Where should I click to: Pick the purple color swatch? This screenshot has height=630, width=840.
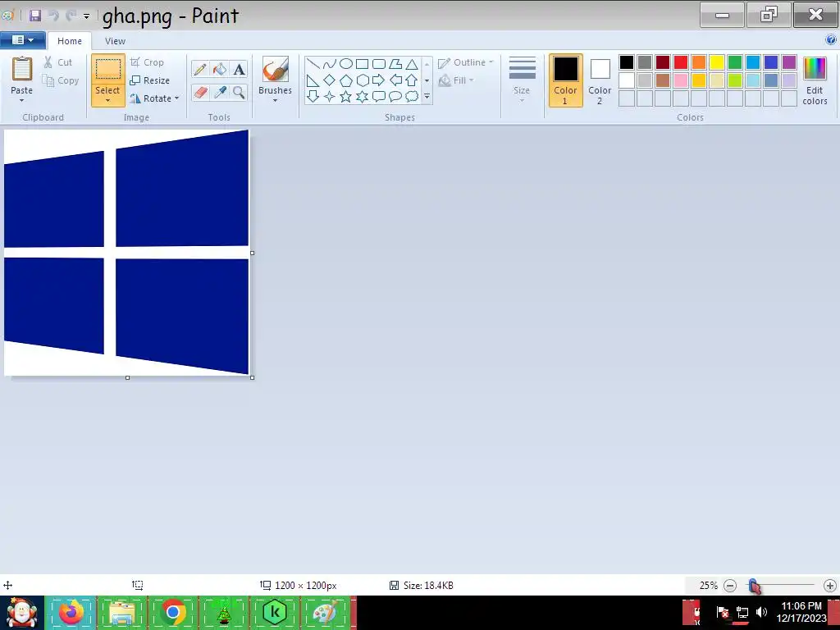[789, 62]
